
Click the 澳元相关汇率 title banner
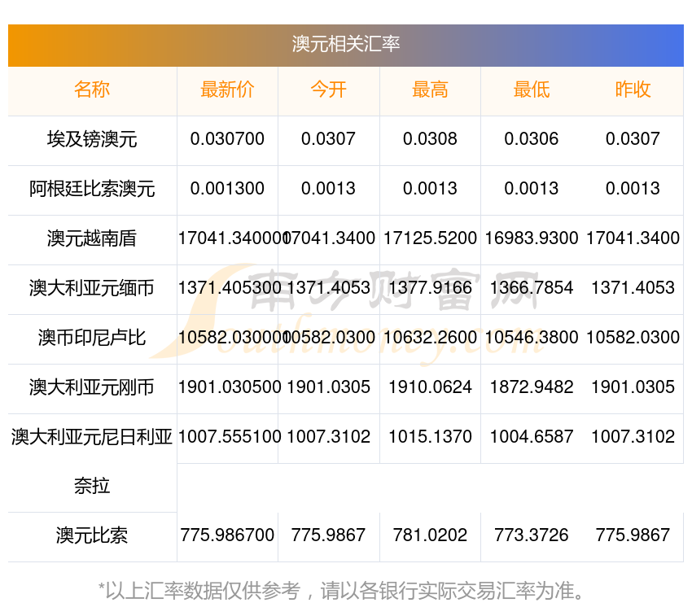345,46
